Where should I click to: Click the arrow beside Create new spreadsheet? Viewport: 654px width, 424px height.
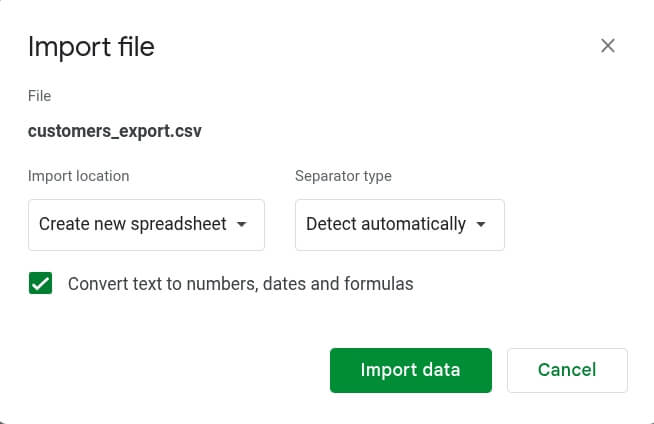241,224
